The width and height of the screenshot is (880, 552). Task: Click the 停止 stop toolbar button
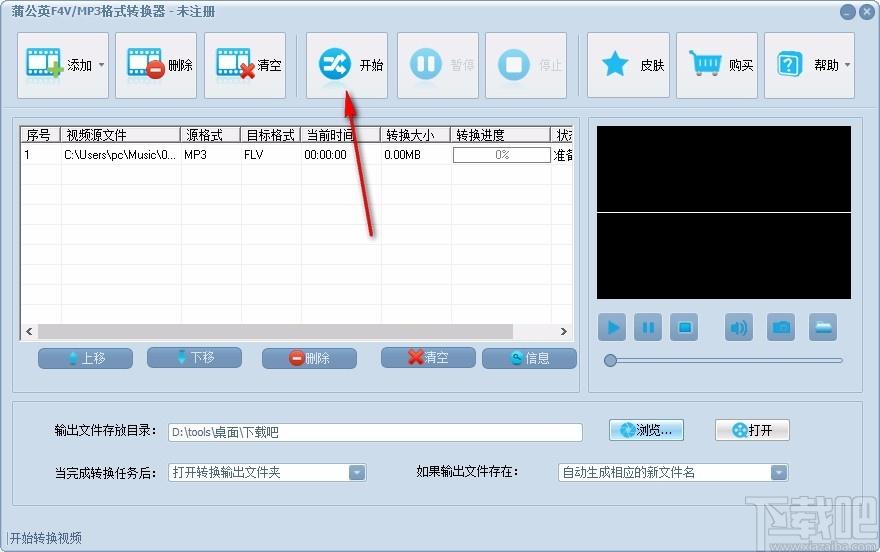[x=526, y=66]
